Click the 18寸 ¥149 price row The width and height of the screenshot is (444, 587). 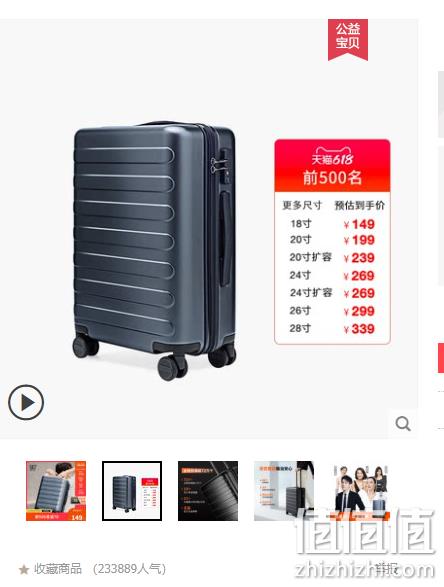[x=332, y=224]
